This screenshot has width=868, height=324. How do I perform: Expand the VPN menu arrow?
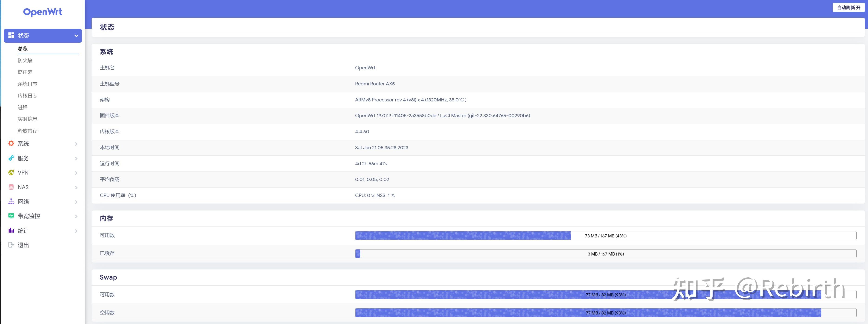(76, 173)
